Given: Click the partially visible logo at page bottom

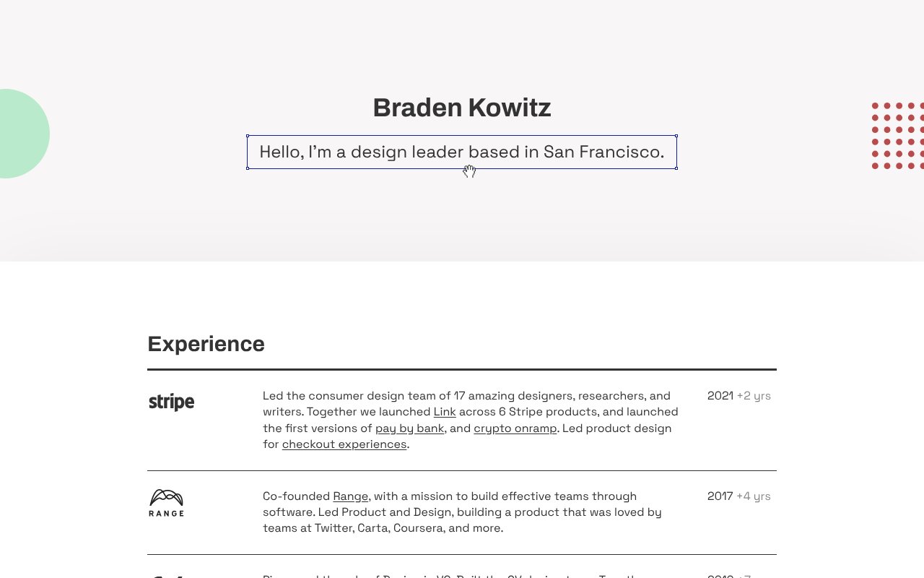Looking at the screenshot, I should coord(166,576).
